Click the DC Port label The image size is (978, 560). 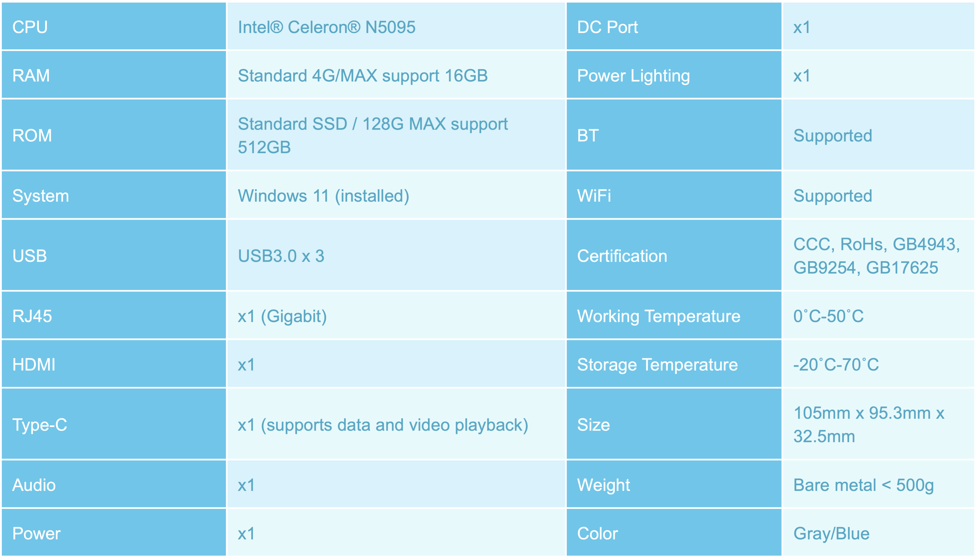[607, 27]
